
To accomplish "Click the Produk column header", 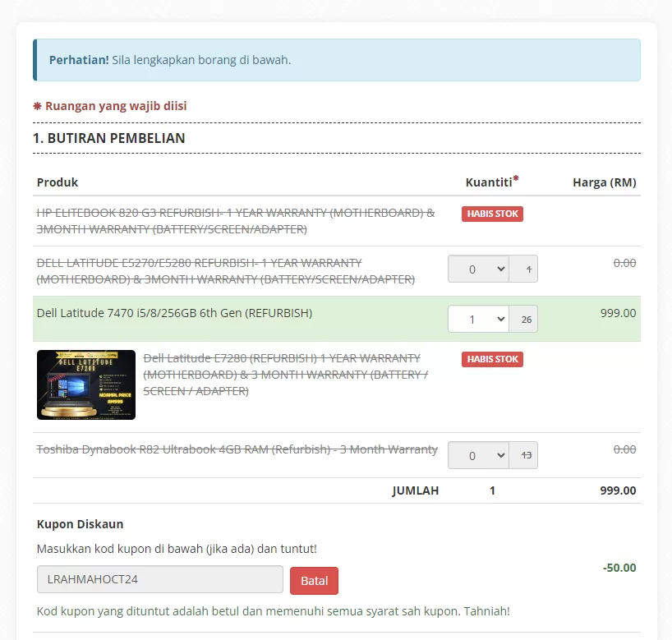I will pyautogui.click(x=58, y=182).
